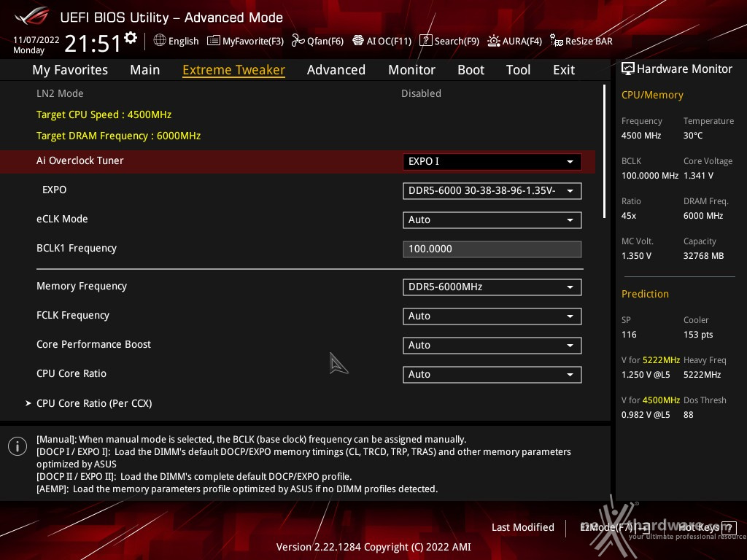The image size is (747, 560).
Task: Click the info icon beside help text
Action: (x=18, y=446)
